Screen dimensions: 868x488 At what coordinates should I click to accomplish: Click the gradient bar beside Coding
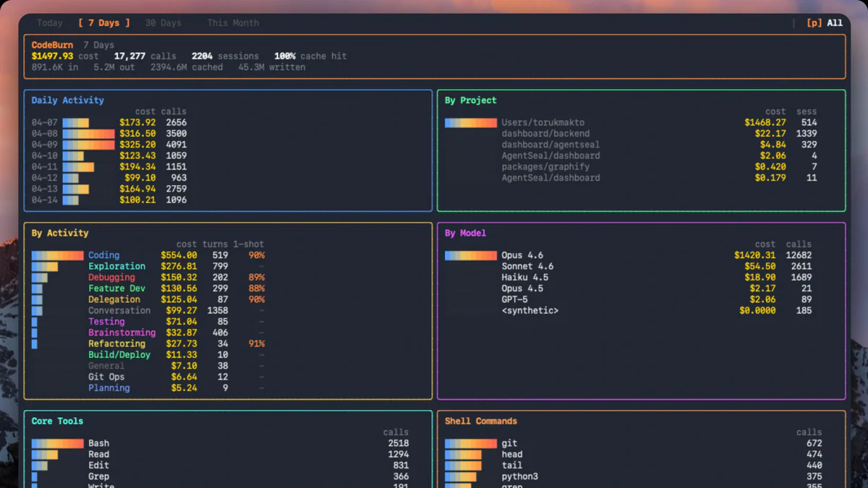tap(58, 254)
